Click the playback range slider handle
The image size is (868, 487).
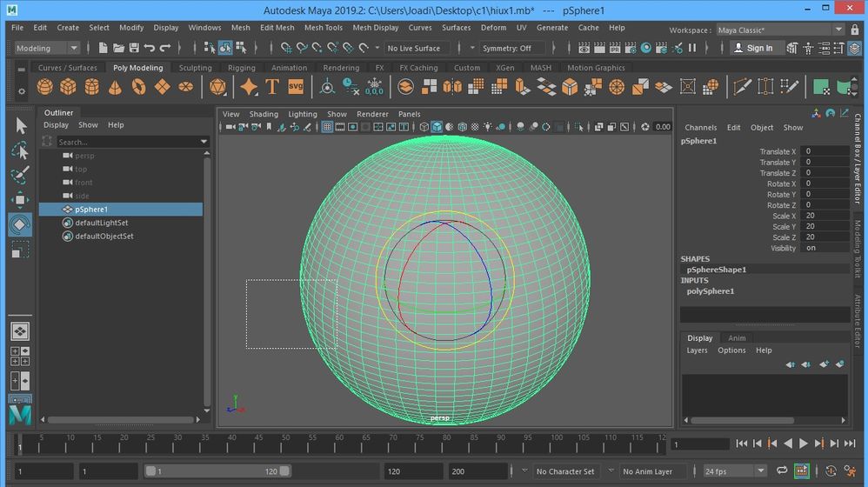tap(217, 471)
